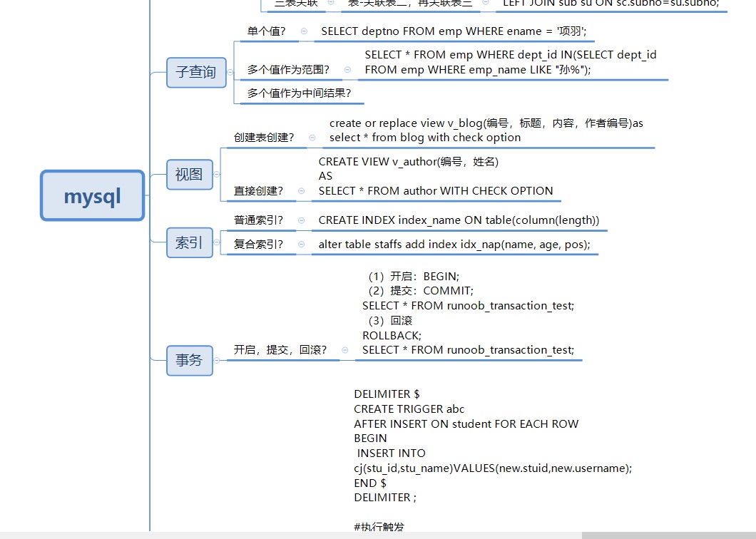756x539 pixels.
Task: Collapse the 子查询 node branch
Action: point(230,72)
